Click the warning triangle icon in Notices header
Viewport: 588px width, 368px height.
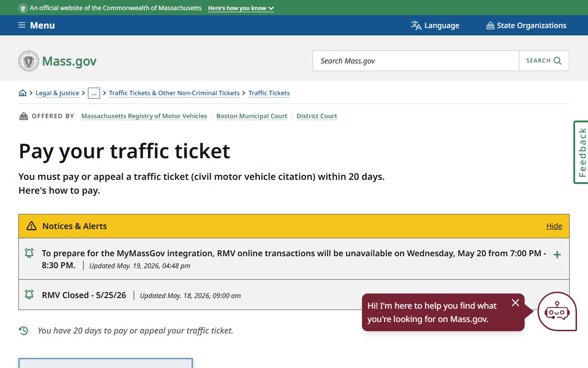(31, 226)
